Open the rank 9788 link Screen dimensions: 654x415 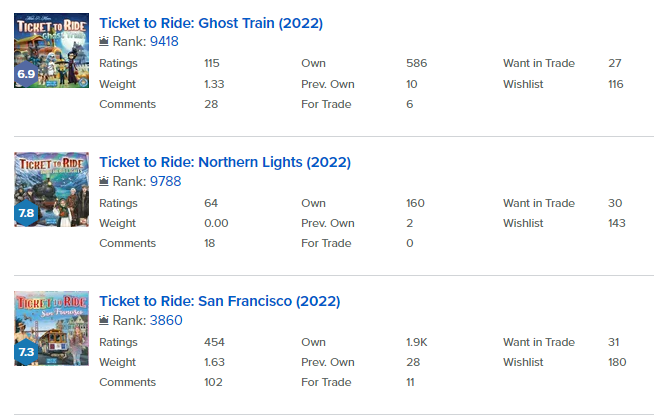click(166, 181)
